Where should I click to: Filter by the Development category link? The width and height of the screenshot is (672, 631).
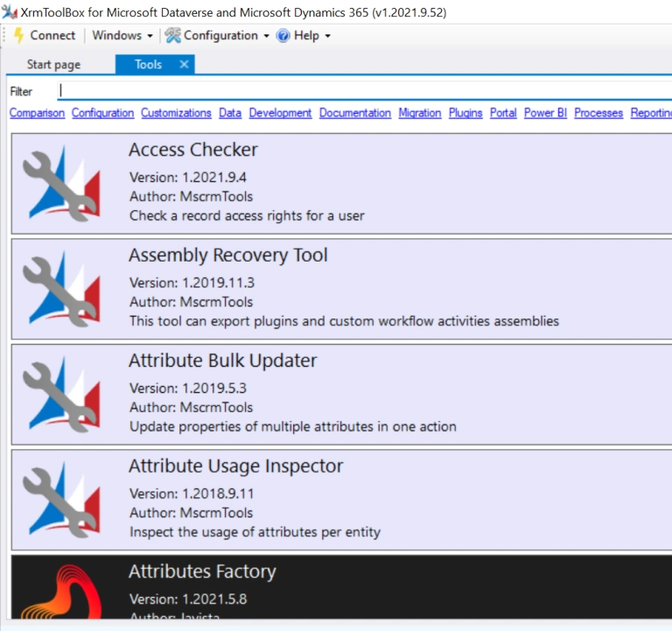tap(280, 113)
